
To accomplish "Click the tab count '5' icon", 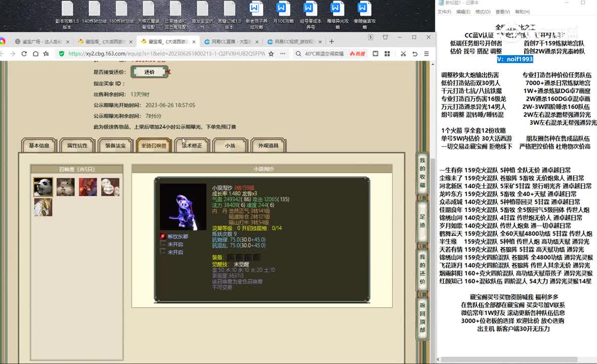I will pyautogui.click(x=370, y=37).
